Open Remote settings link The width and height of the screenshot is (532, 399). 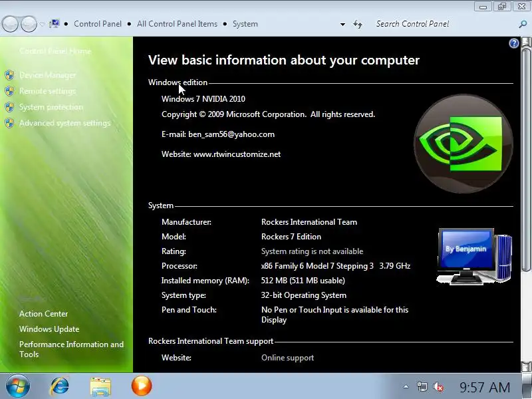[47, 91]
